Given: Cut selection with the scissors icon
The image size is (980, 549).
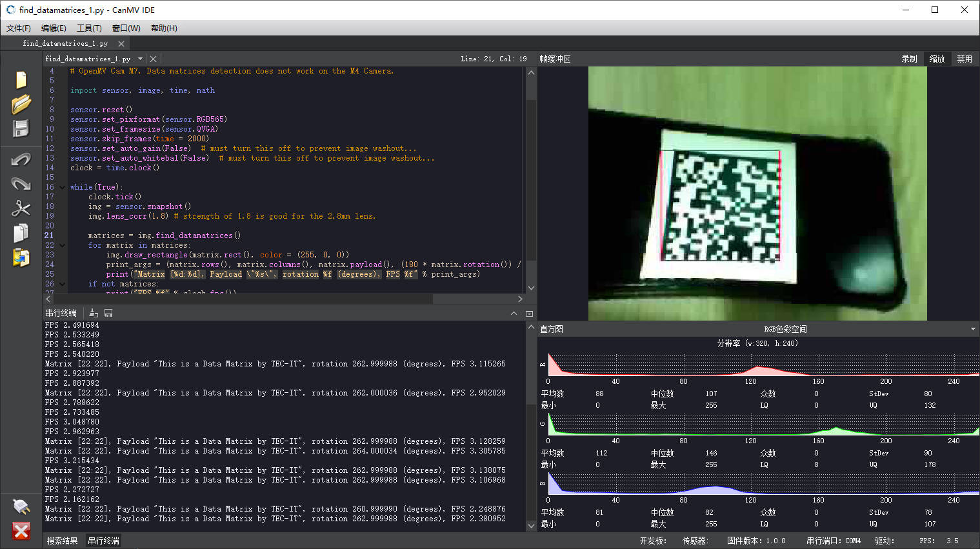Looking at the screenshot, I should click(21, 208).
